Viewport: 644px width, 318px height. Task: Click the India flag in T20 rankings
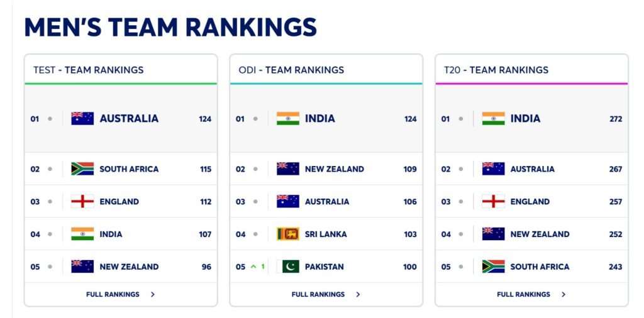[x=493, y=118]
